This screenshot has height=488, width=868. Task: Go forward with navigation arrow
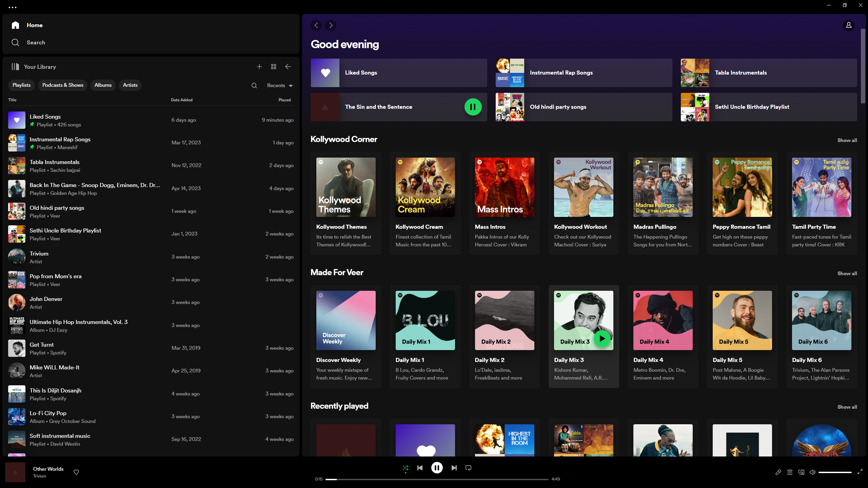pyautogui.click(x=331, y=25)
